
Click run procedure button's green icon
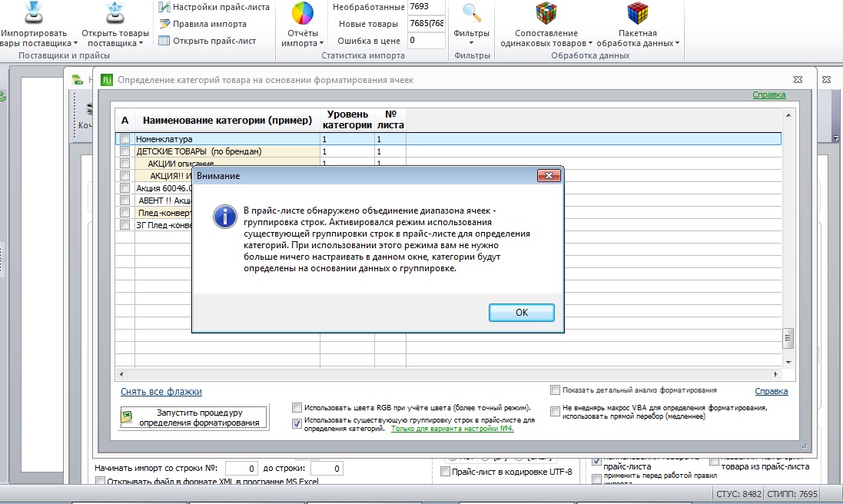pos(127,416)
